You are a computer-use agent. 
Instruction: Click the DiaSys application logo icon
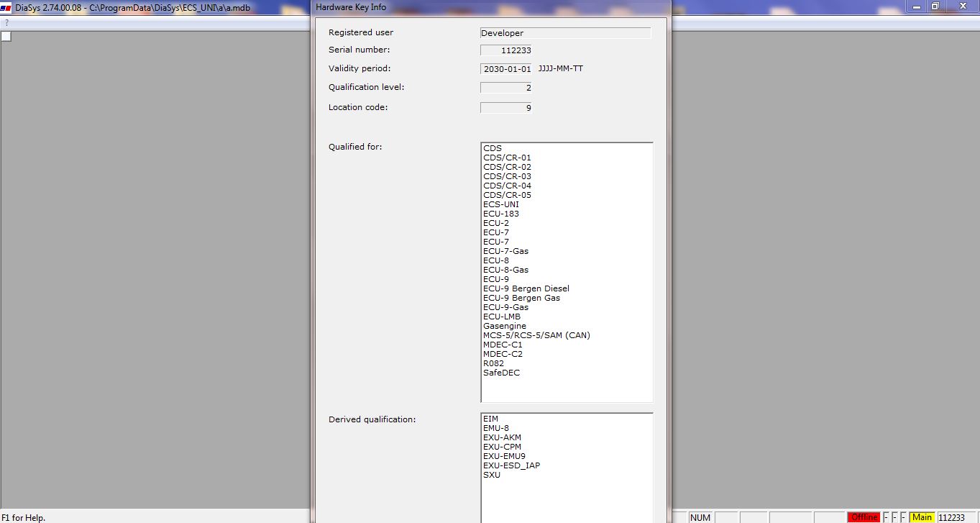pyautogui.click(x=6, y=6)
